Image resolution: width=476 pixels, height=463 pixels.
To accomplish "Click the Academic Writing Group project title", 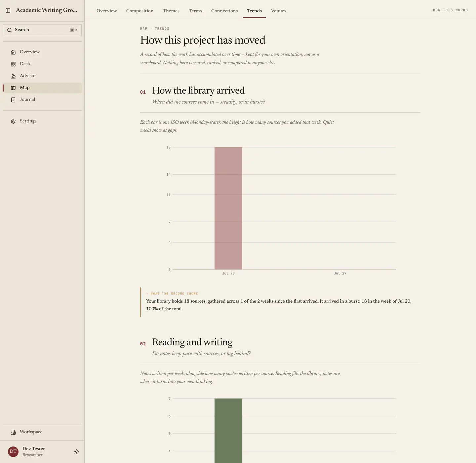I will (x=46, y=10).
